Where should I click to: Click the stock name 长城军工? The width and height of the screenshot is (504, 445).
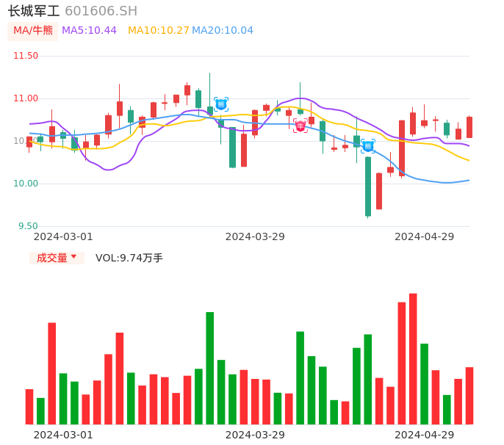click(x=34, y=11)
